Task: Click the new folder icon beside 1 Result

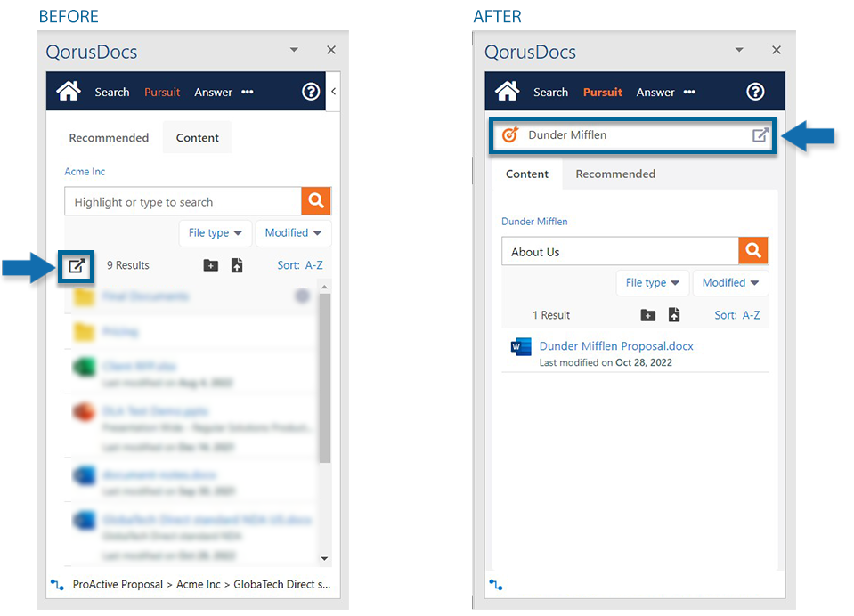Action: tap(648, 315)
